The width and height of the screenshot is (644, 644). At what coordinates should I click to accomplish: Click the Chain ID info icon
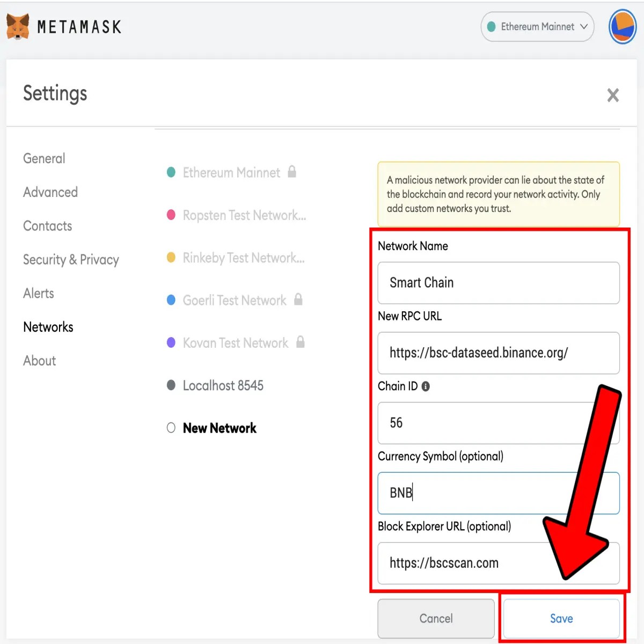(426, 386)
